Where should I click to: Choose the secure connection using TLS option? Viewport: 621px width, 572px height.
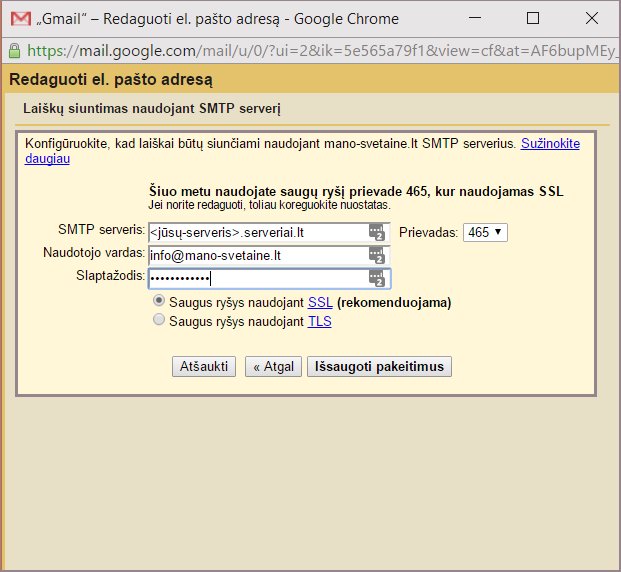pyautogui.click(x=158, y=321)
